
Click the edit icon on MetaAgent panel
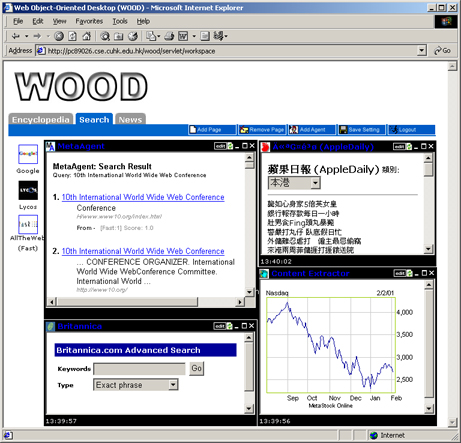click(x=220, y=146)
